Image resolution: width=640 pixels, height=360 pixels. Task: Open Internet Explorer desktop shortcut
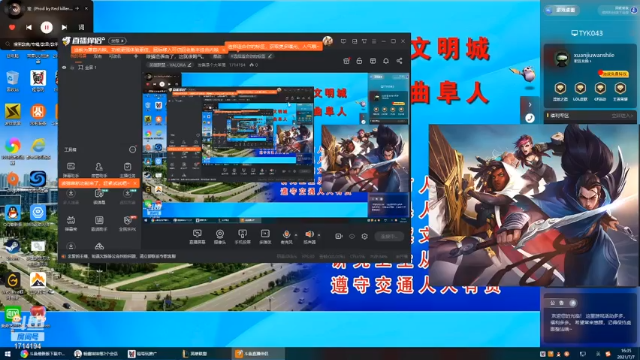click(38, 149)
